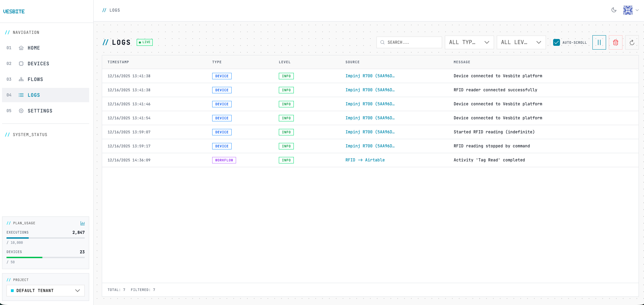Open the RFID → Airtable source link
This screenshot has height=305, width=644.
click(x=365, y=160)
